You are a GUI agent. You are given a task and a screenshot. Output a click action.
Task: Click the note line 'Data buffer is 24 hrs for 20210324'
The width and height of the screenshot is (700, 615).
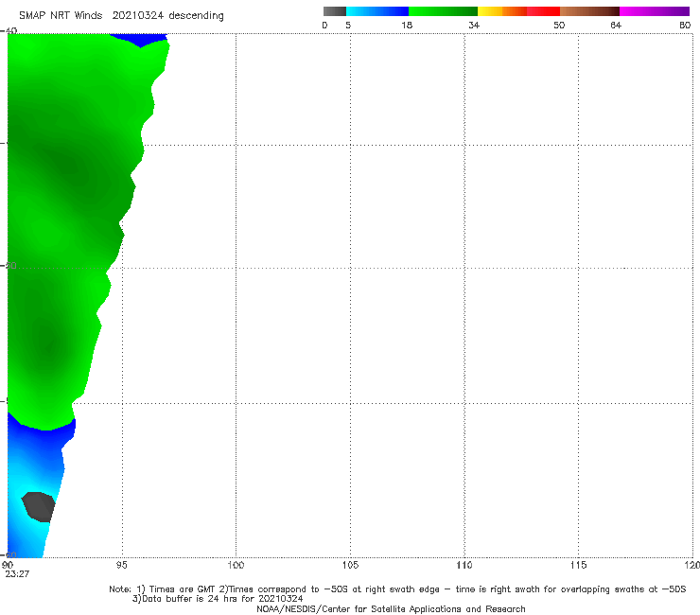tap(218, 599)
